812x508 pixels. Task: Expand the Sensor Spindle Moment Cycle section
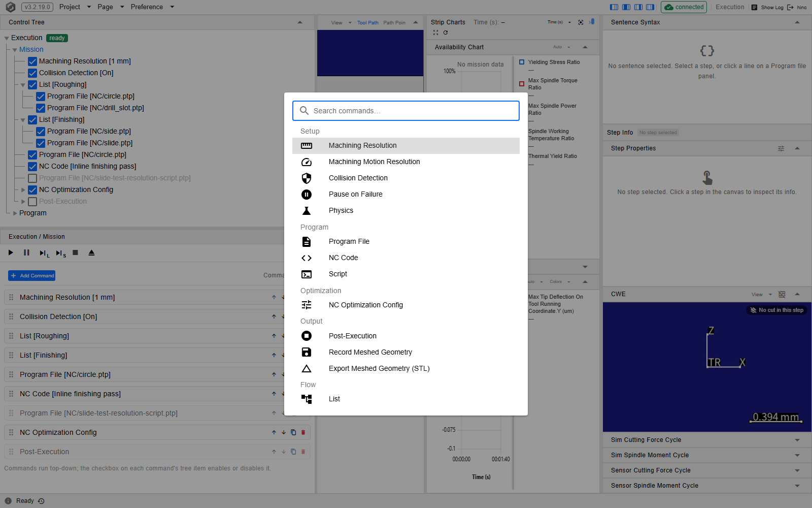coord(797,486)
